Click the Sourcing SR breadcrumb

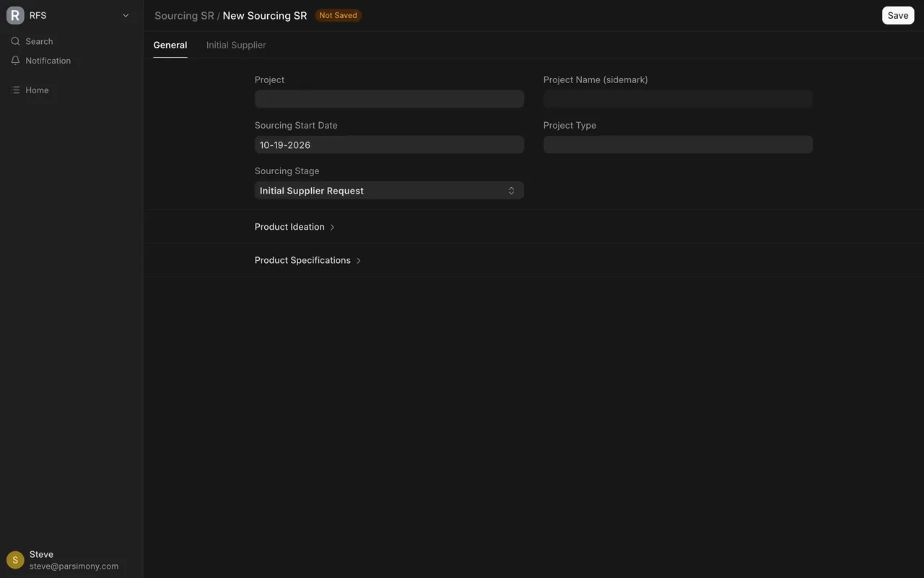point(184,15)
